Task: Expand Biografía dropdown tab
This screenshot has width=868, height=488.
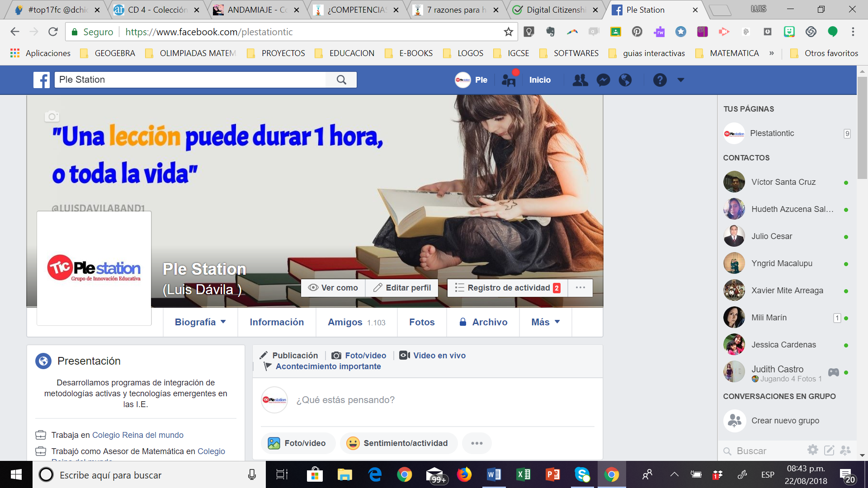Action: [x=200, y=322]
